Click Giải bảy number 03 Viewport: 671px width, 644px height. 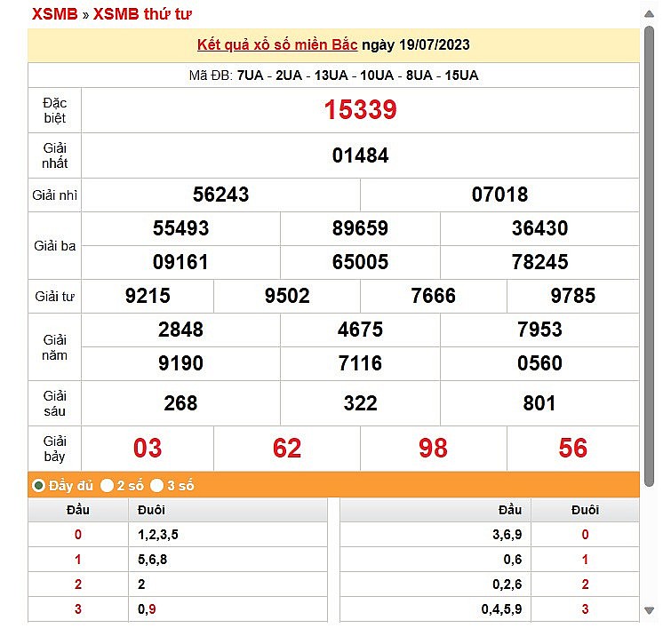pyautogui.click(x=148, y=448)
